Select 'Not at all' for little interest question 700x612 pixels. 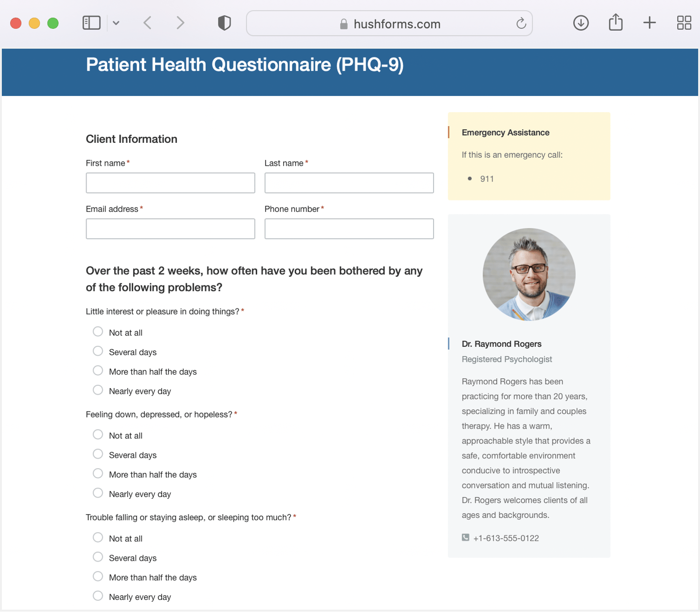pos(98,331)
